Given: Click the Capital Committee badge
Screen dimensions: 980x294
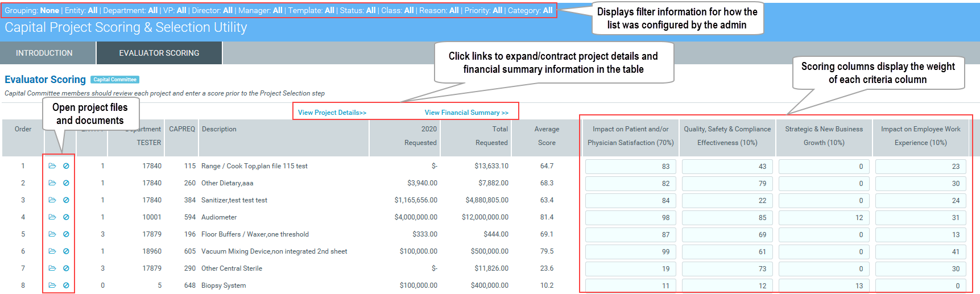Looking at the screenshot, I should [115, 80].
